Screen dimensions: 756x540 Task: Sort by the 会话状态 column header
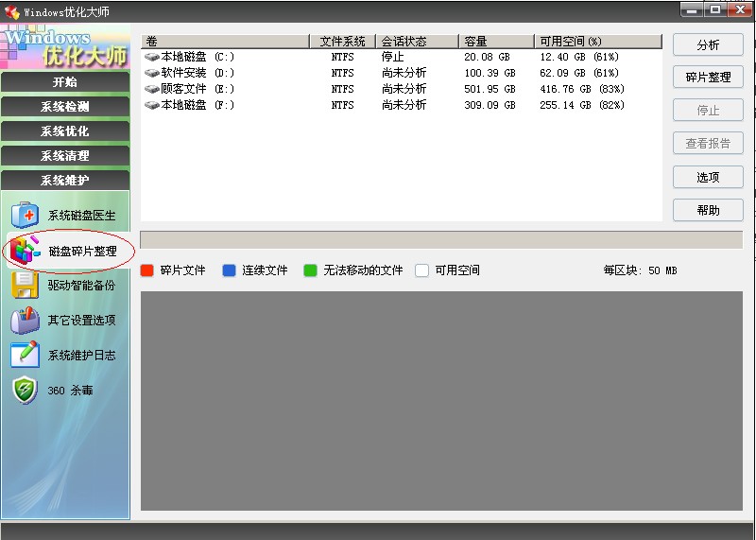click(x=418, y=42)
